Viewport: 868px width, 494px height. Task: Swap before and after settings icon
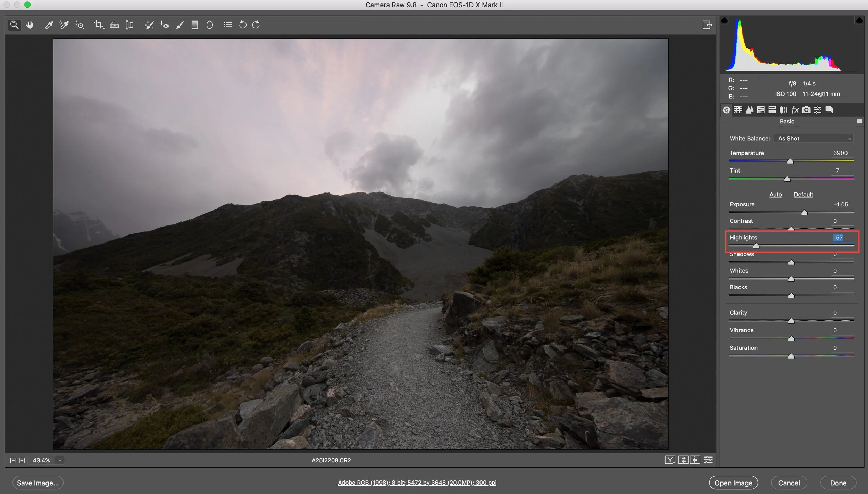point(683,460)
